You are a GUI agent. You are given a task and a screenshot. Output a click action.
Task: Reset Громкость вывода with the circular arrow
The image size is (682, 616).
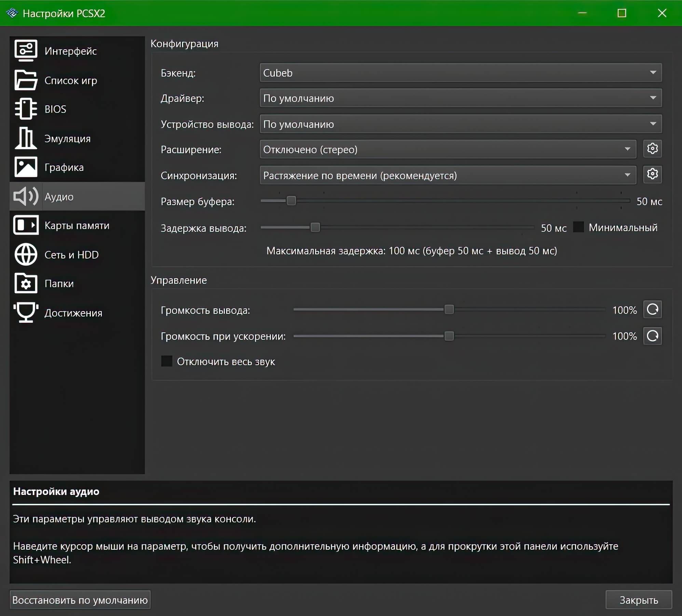[652, 309]
